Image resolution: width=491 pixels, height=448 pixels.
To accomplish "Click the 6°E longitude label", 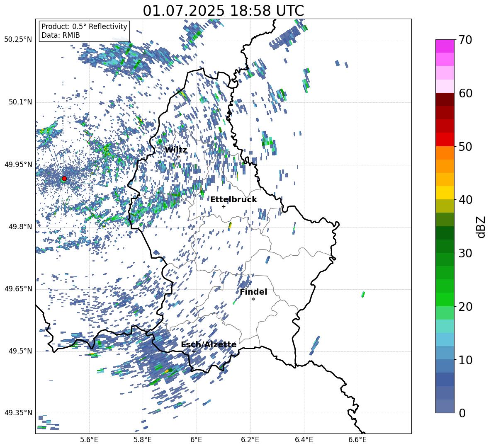I will [196, 440].
